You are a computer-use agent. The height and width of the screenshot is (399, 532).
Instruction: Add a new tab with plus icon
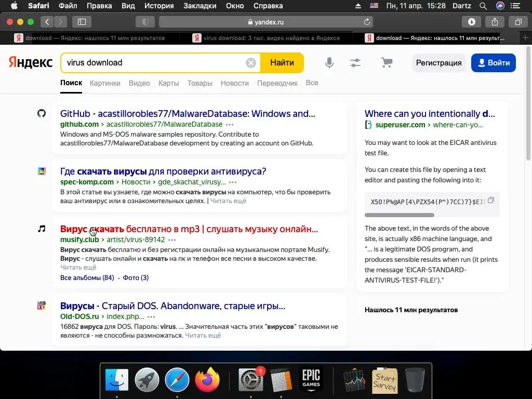point(525,38)
